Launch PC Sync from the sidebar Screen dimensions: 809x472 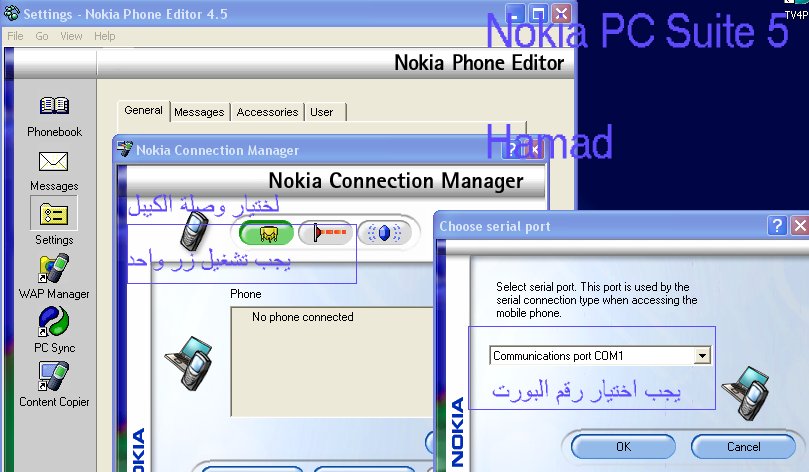coord(54,322)
